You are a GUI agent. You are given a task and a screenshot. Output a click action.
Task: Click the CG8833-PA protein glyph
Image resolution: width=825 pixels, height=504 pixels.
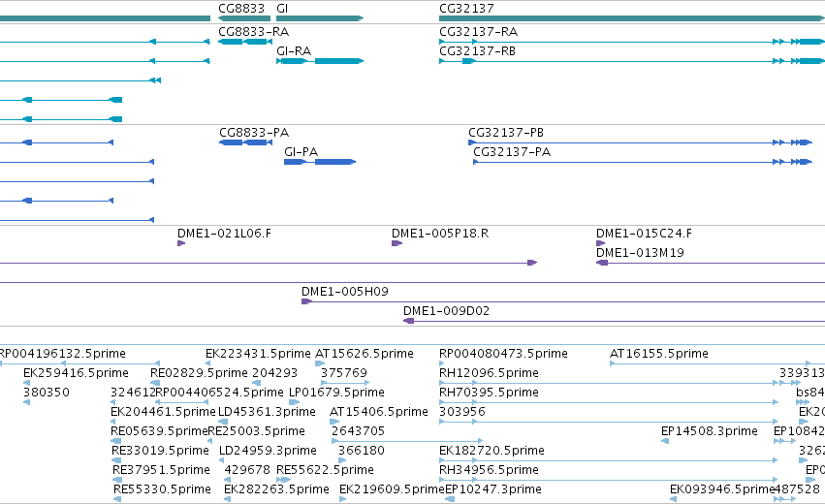[x=245, y=142]
